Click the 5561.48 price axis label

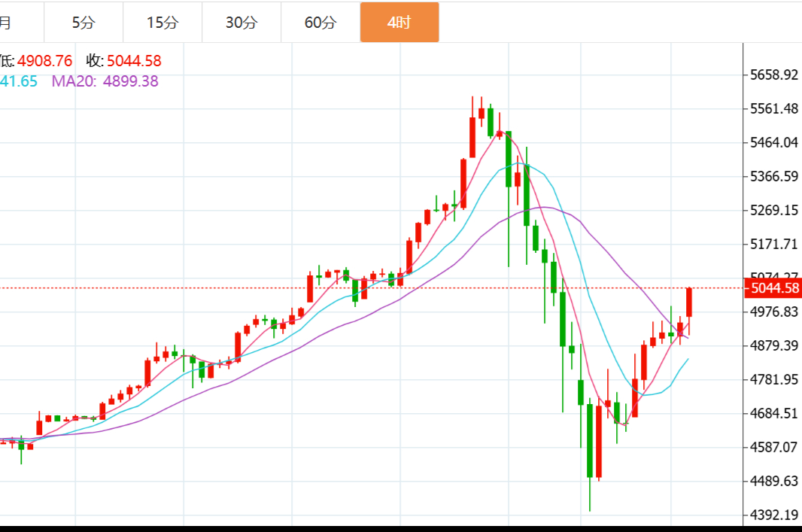(x=773, y=109)
